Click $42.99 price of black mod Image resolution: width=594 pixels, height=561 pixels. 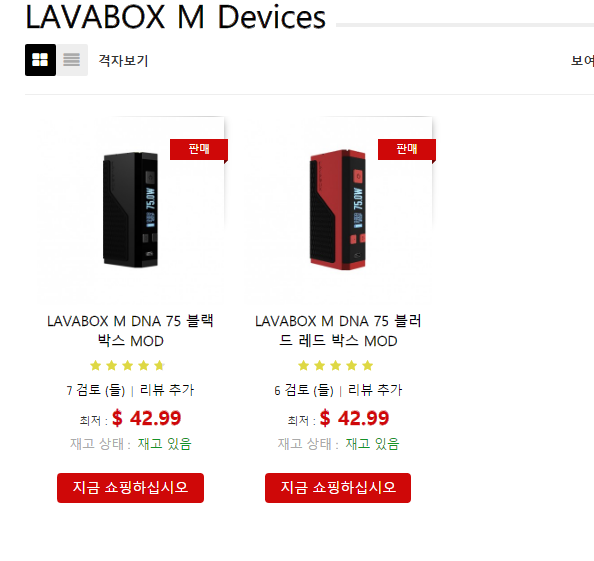click(147, 419)
